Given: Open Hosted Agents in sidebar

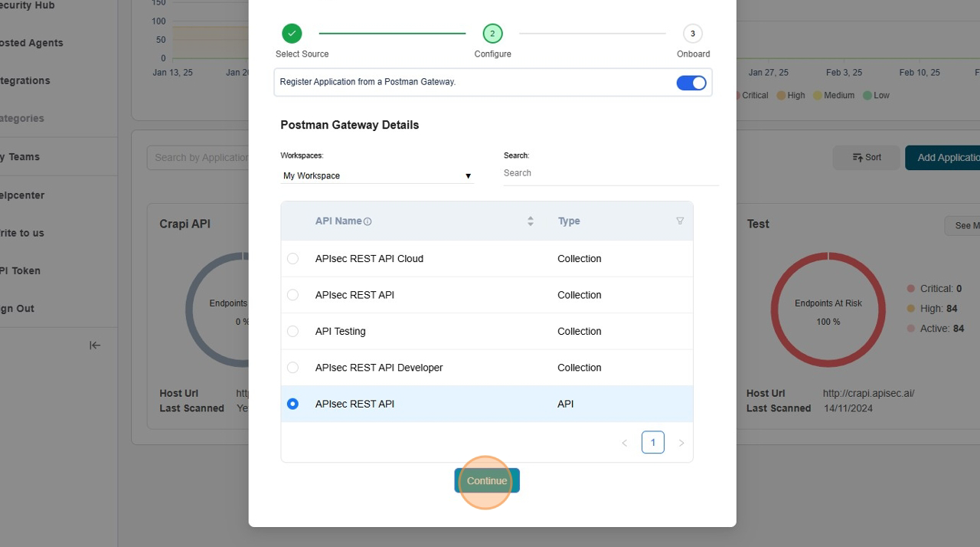Looking at the screenshot, I should tap(31, 43).
